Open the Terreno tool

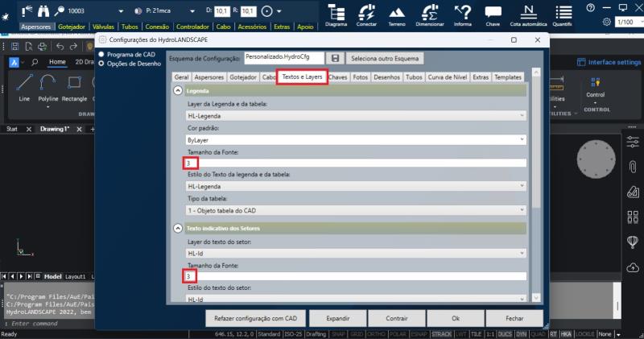pos(397,13)
